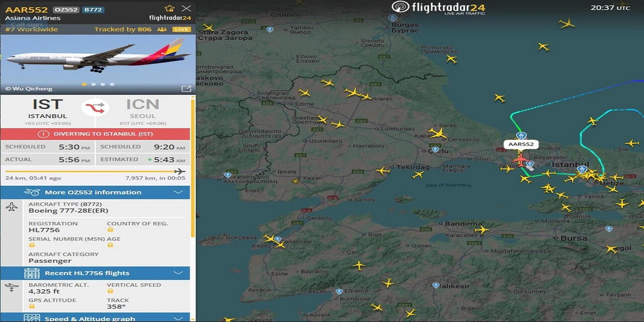
Task: Select the red AAR552 aircraft on the map
Action: pos(520,160)
